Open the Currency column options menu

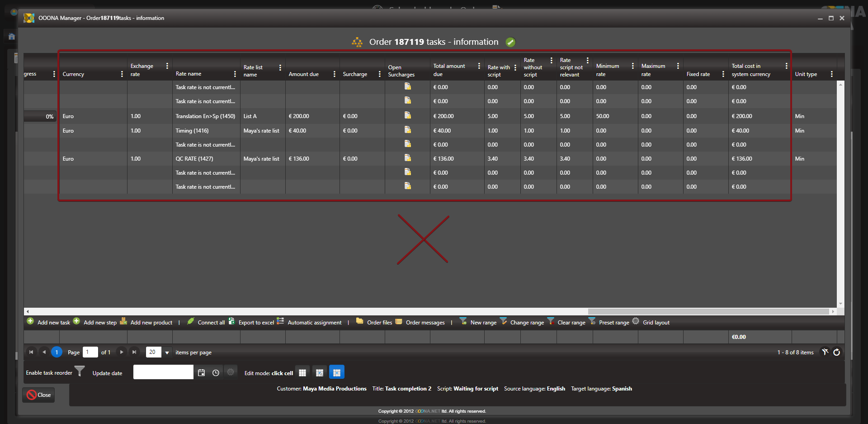pyautogui.click(x=122, y=74)
